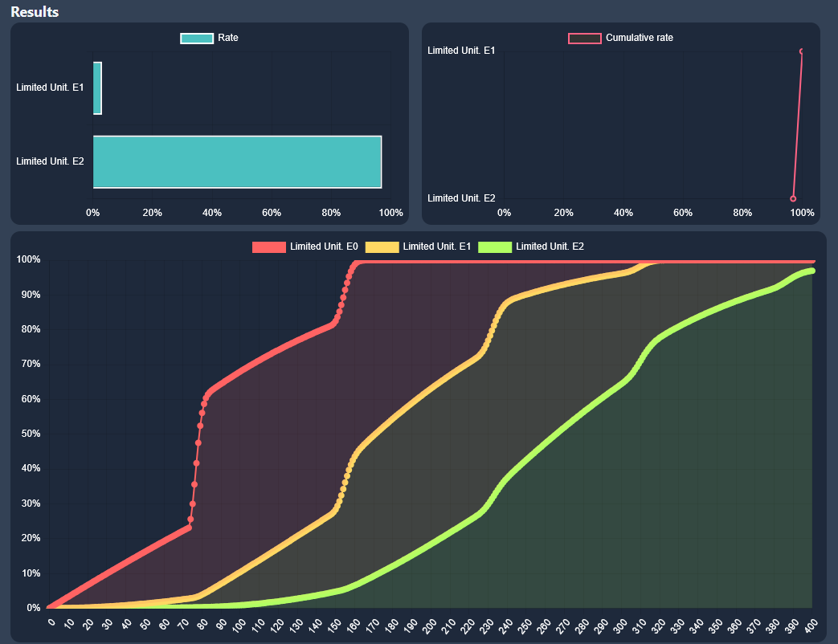The image size is (838, 644).
Task: Click the Cumulative rate legend label
Action: tap(640, 38)
